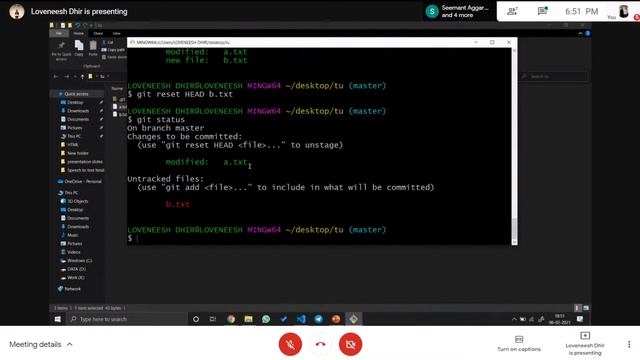
Task: Click the taskbar 'Type here to search' box
Action: pos(127,319)
